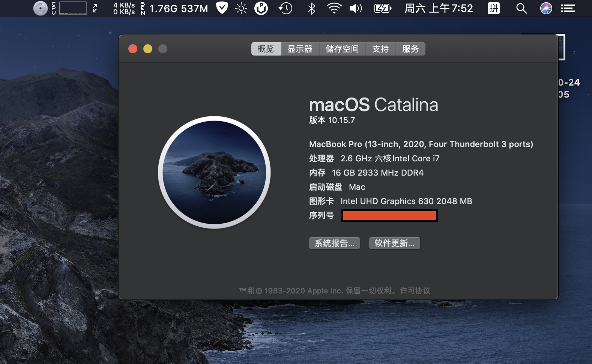The image size is (592, 364).
Task: Click the macOS Catalina island logo
Action: click(x=214, y=172)
